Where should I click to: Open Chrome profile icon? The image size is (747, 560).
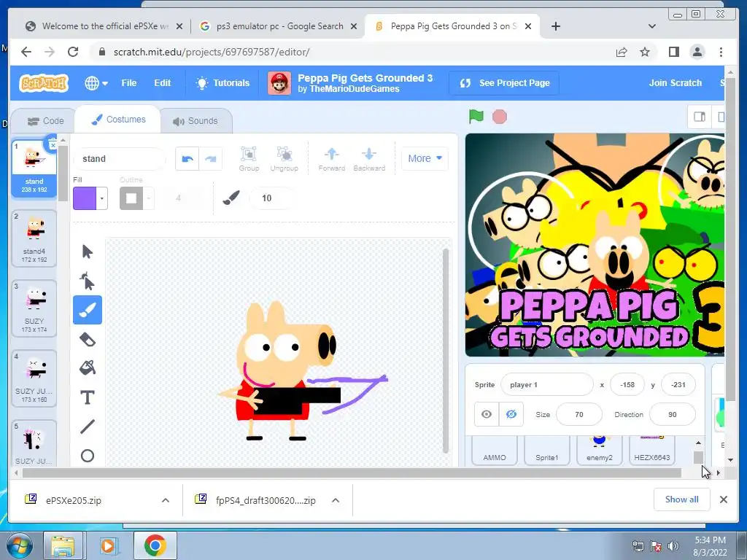[697, 52]
